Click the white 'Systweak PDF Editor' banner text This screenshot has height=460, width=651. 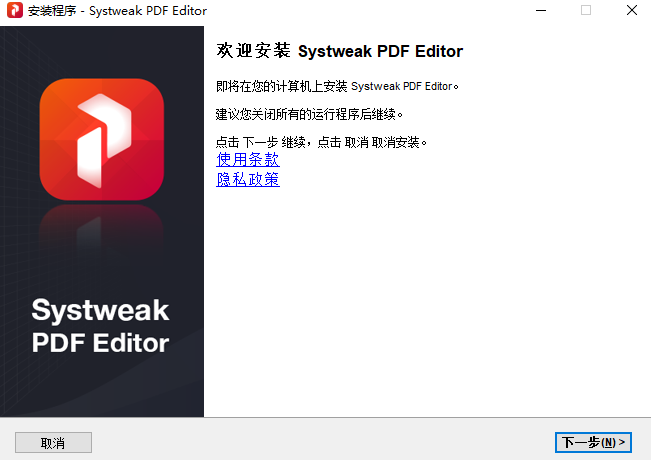click(101, 325)
